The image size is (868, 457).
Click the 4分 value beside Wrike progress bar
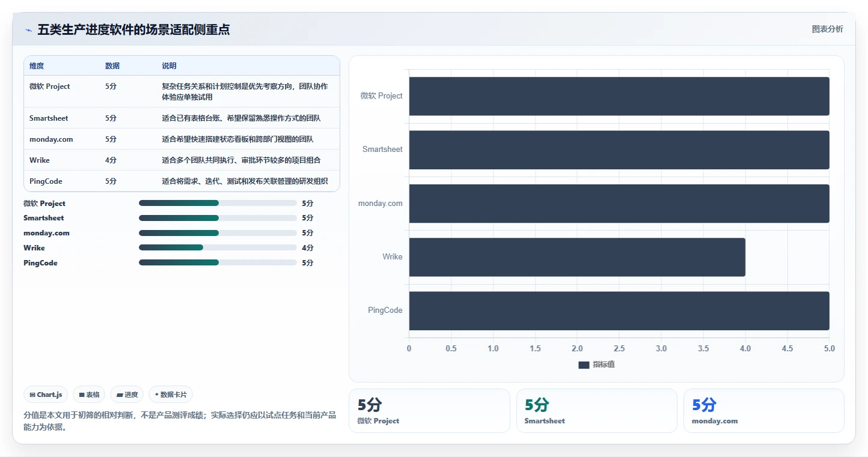click(308, 248)
